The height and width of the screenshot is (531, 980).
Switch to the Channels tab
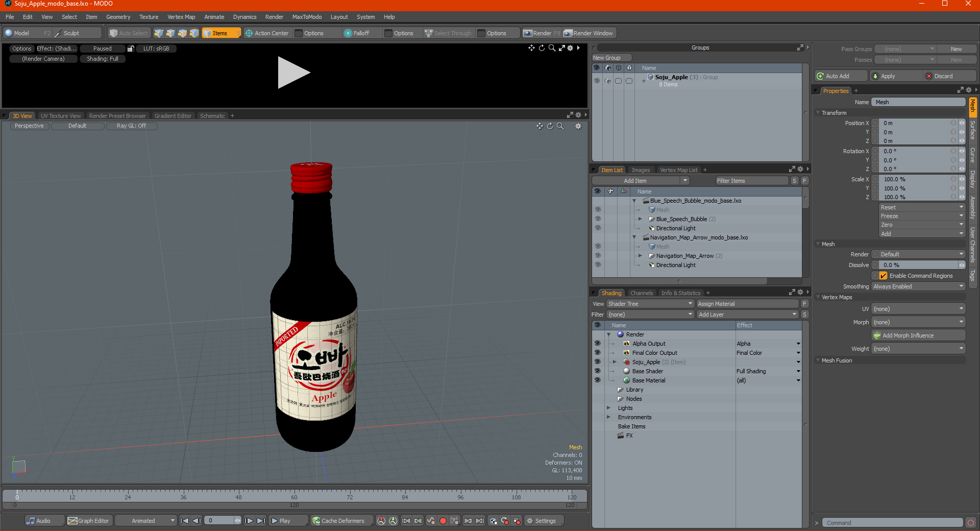click(641, 293)
